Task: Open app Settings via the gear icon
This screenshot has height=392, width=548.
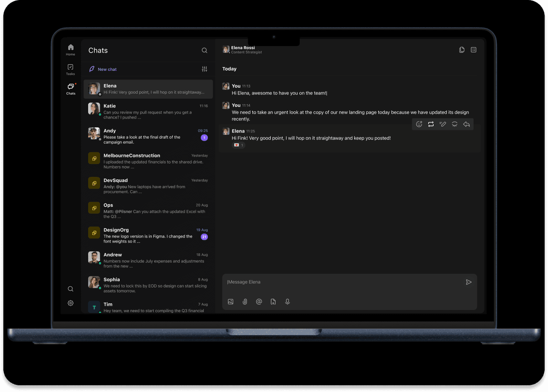Action: pos(70,303)
